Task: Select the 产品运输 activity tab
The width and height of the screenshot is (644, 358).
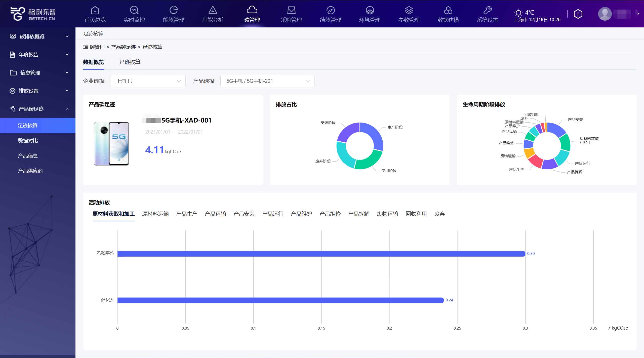Action: tap(215, 214)
